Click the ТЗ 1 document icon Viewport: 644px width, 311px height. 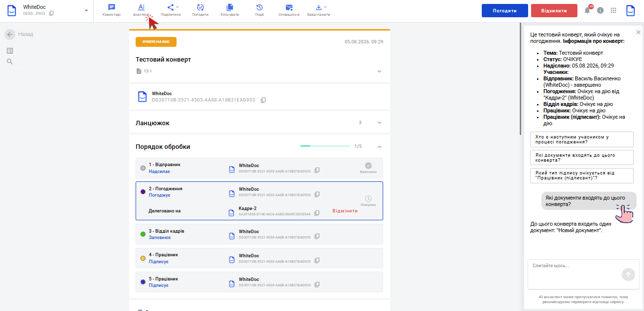[139, 71]
